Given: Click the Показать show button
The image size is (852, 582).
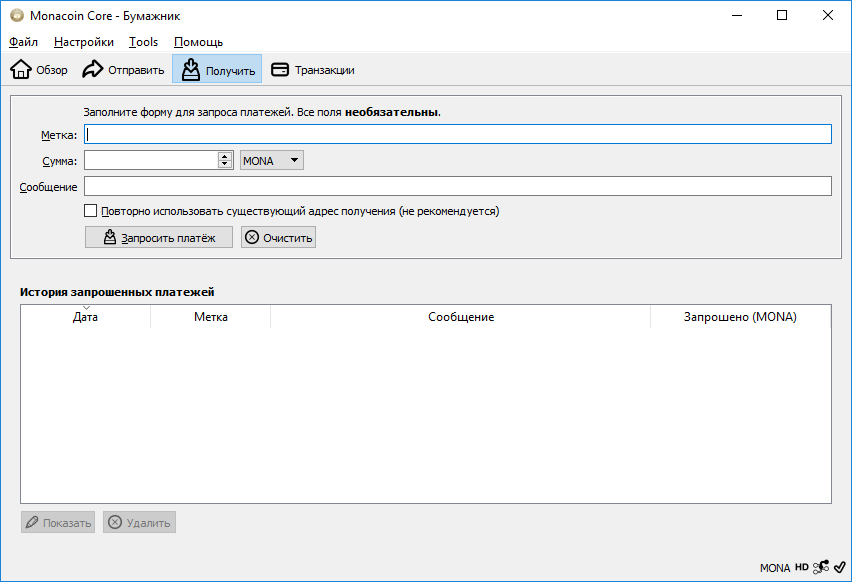Looking at the screenshot, I should [58, 522].
